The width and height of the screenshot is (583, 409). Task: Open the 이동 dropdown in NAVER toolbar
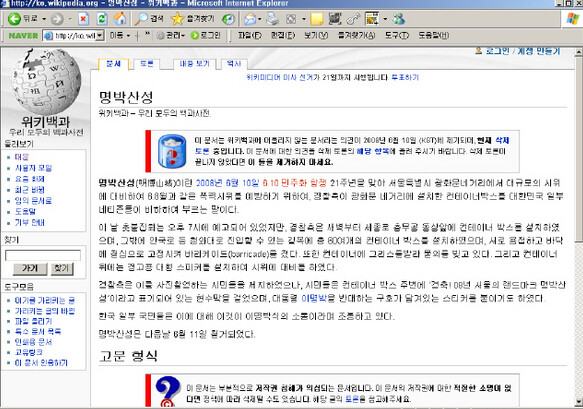pos(119,35)
